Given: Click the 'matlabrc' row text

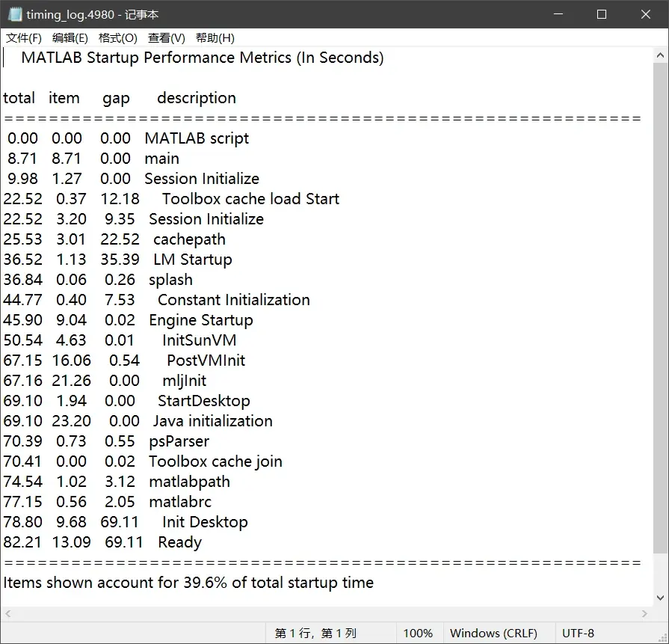Looking at the screenshot, I should [x=180, y=502].
